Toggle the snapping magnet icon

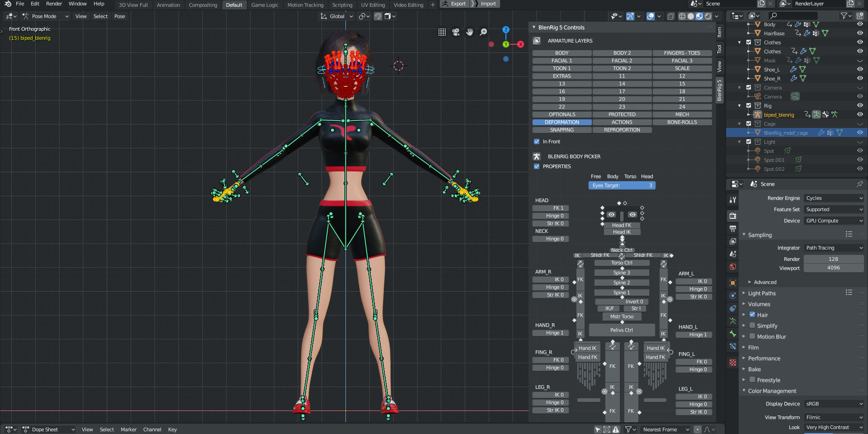coord(378,16)
